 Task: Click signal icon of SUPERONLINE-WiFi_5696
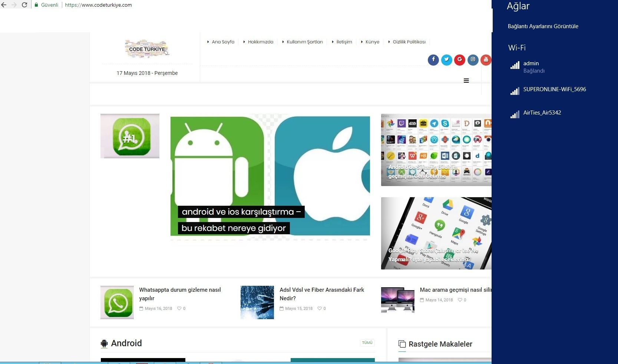[x=515, y=91]
